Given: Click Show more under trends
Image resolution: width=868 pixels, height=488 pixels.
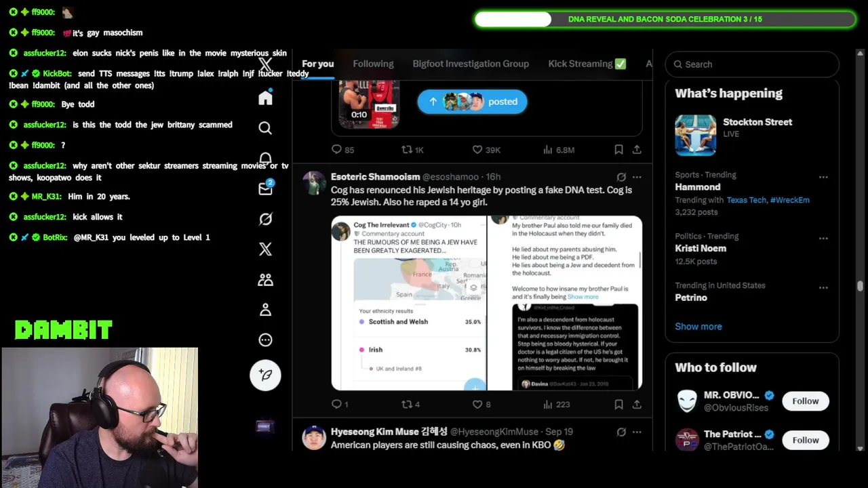Looking at the screenshot, I should 698,326.
